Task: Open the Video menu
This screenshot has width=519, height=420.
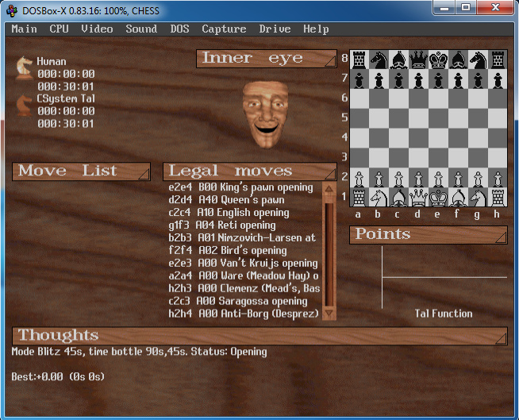Action: pos(97,29)
